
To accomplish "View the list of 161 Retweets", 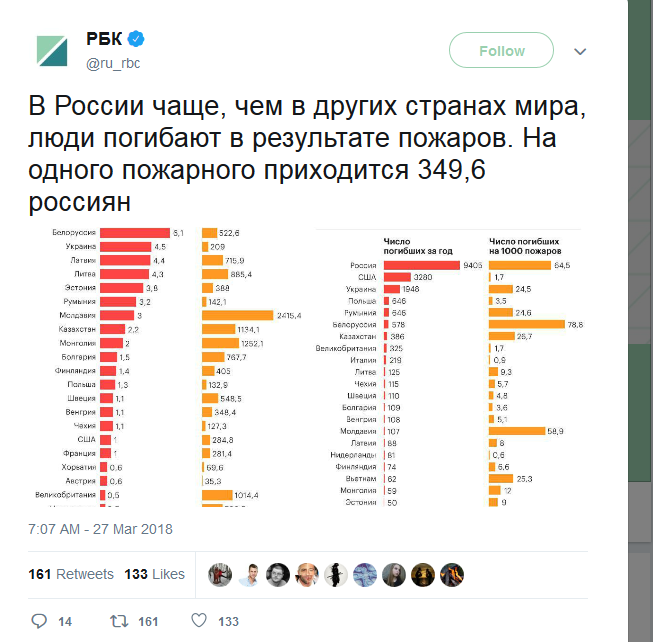I will click(x=71, y=574).
